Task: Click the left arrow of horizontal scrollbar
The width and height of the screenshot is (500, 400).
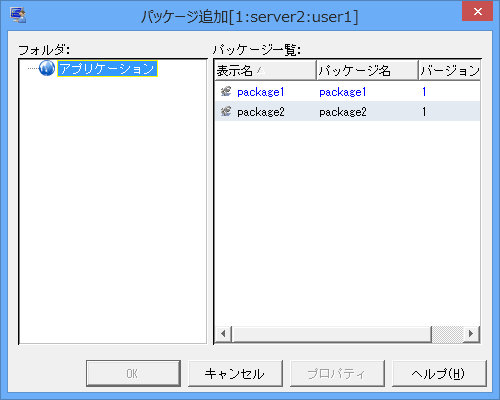Action: (x=223, y=334)
